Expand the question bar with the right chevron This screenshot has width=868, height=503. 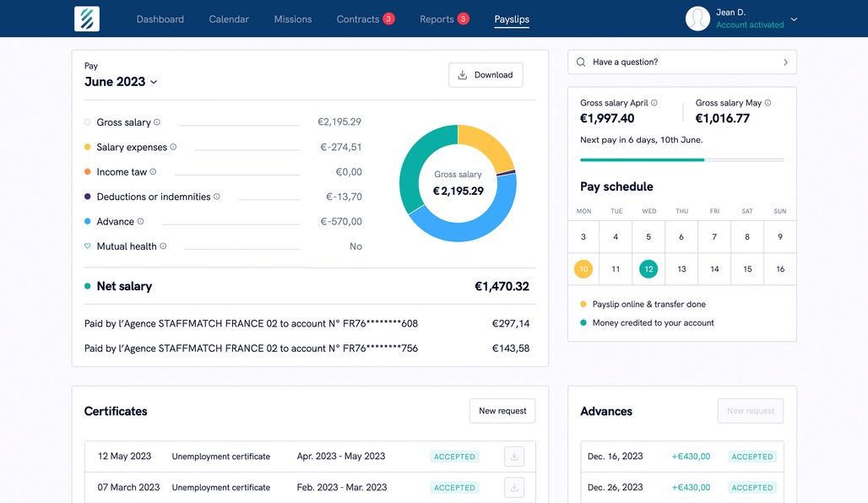point(785,62)
